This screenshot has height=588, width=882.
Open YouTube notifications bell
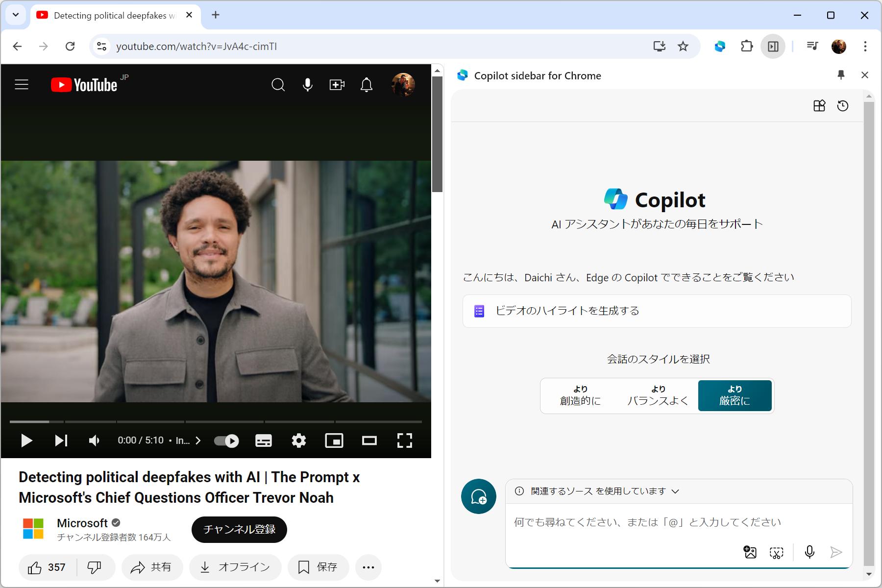tap(367, 85)
